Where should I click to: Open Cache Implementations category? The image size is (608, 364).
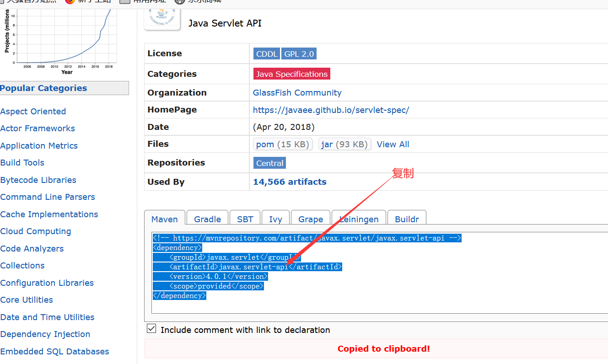(49, 214)
